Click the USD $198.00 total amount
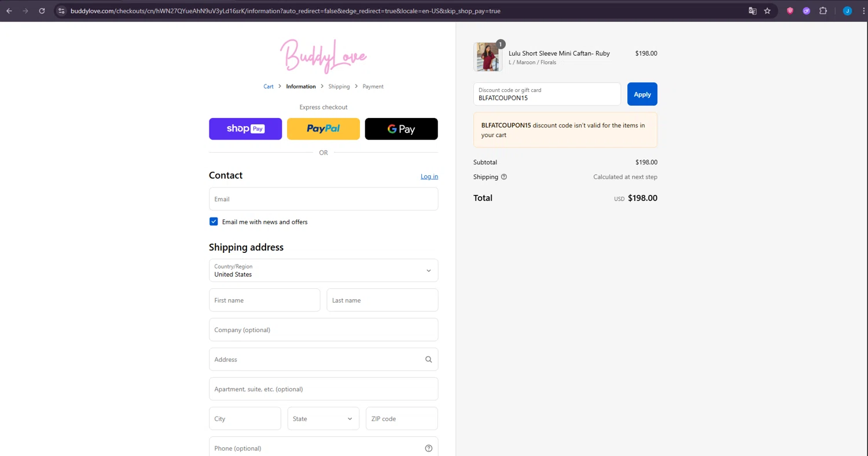 [x=635, y=198]
